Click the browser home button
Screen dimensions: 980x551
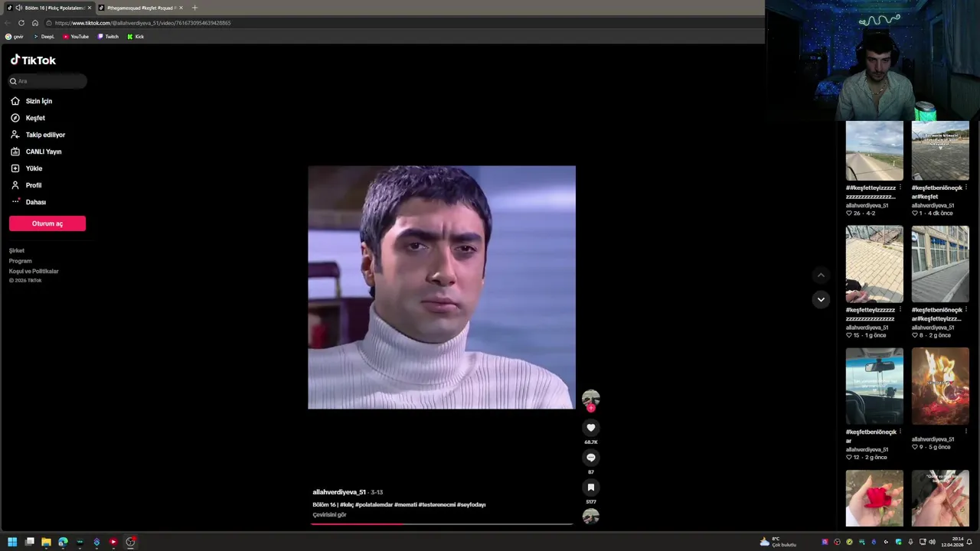pos(35,23)
